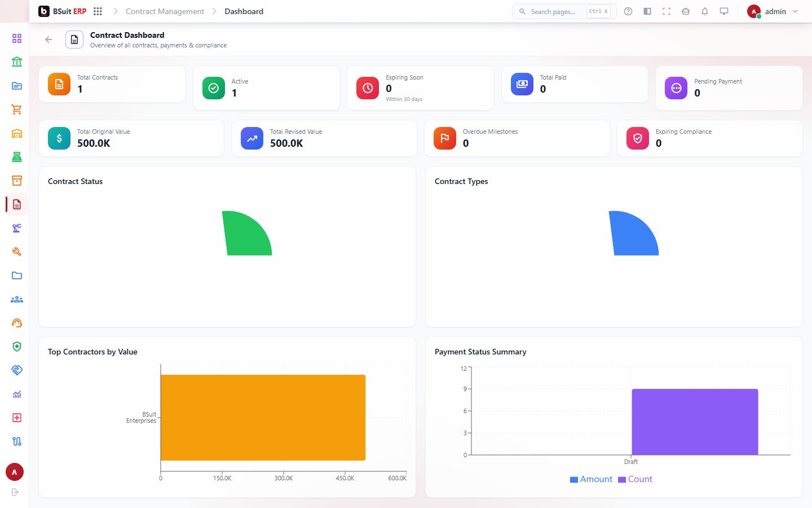
Task: Open the cash register icon in sidebar
Action: 17,157
